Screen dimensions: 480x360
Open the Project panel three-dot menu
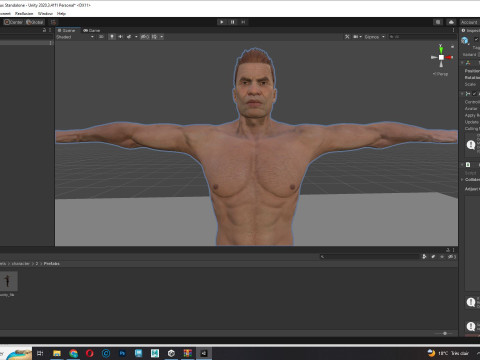point(454,250)
